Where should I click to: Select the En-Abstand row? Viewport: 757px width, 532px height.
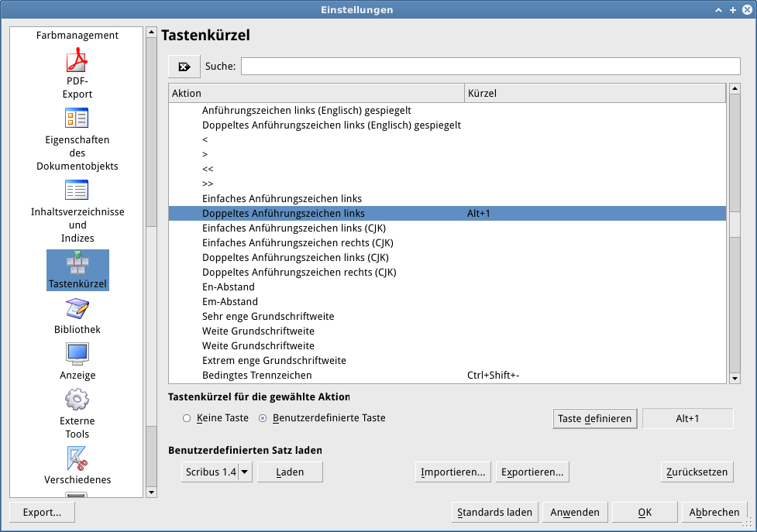[x=447, y=287]
